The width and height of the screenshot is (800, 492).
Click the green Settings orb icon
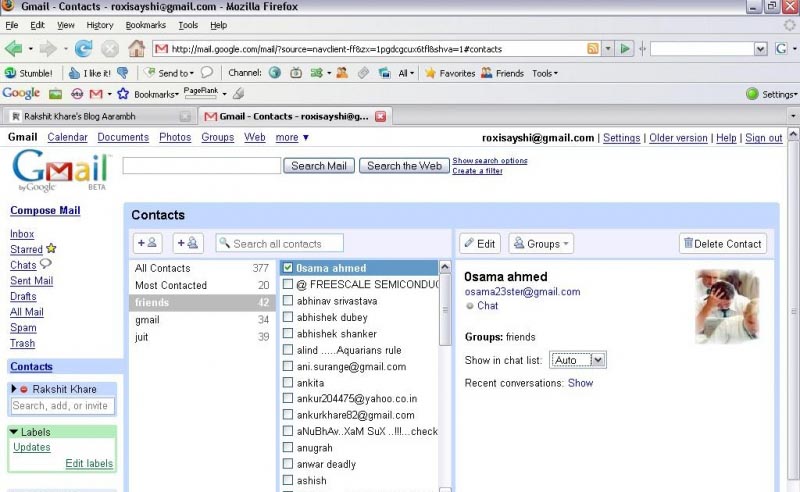pos(752,94)
